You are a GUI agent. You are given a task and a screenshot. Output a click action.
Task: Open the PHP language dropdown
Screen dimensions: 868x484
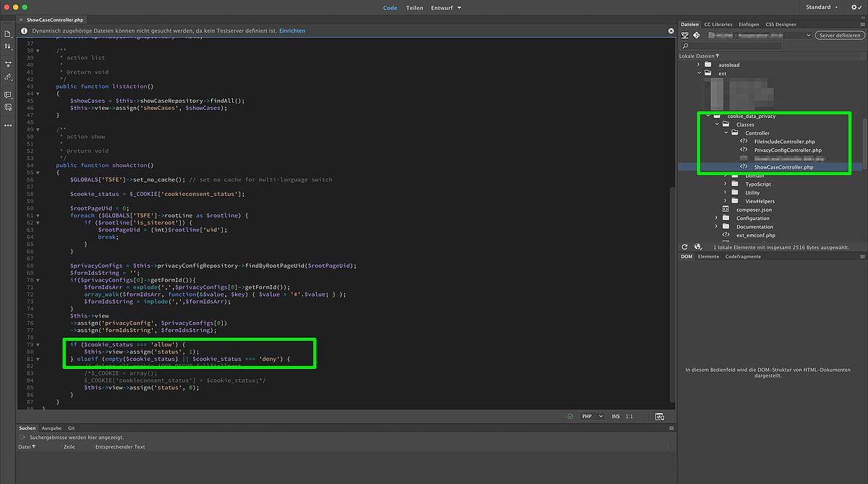click(592, 417)
